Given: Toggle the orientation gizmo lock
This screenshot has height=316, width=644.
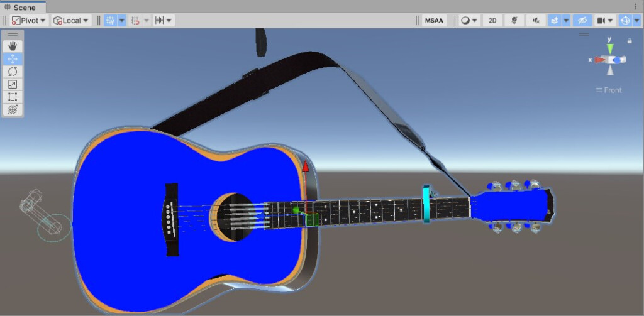Looking at the screenshot, I should 629,41.
